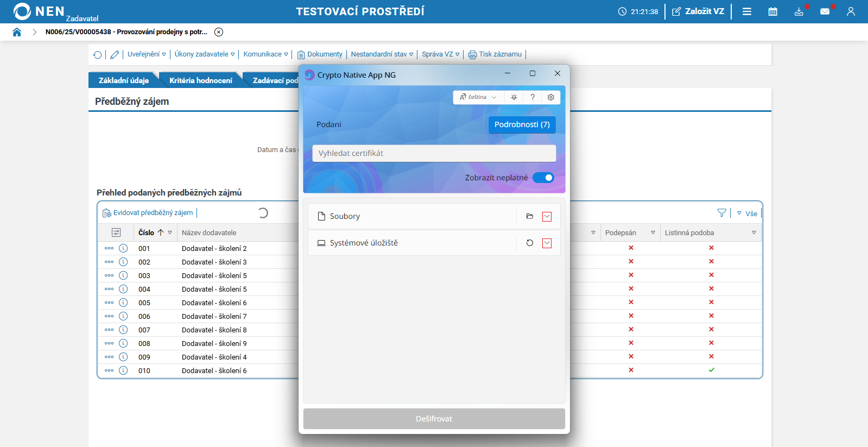Viewport: 868px width, 447px height.
Task: Open the čeština language dropdown in Crypto app
Action: click(478, 97)
